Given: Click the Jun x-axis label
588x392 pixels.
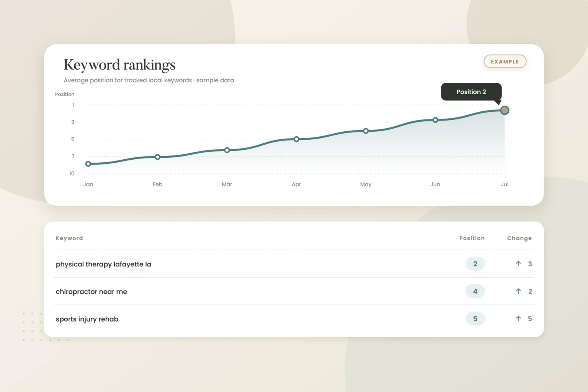Looking at the screenshot, I should 435,184.
